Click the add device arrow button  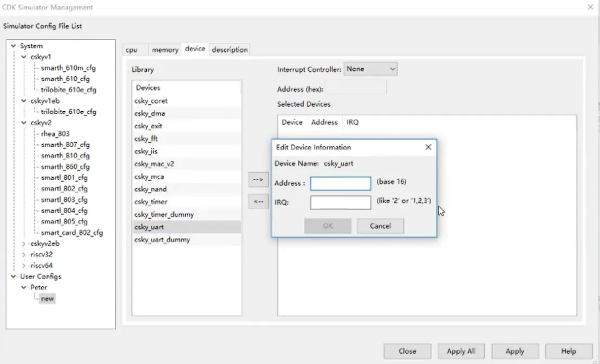258,180
